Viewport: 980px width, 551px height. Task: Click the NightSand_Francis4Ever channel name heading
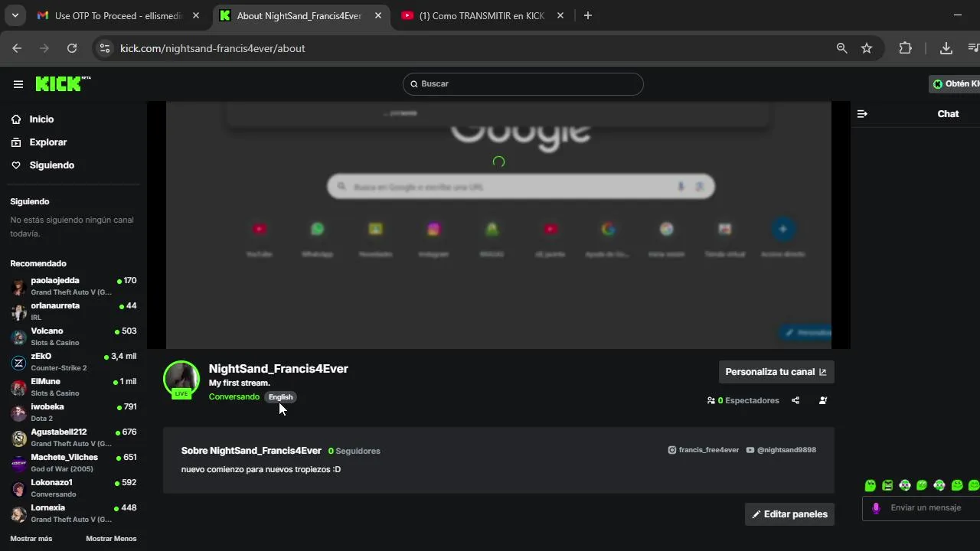(279, 369)
